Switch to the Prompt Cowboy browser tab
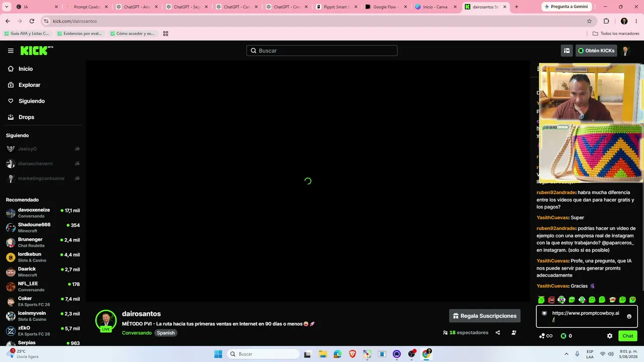Image resolution: width=644 pixels, height=362 pixels. click(87, 7)
